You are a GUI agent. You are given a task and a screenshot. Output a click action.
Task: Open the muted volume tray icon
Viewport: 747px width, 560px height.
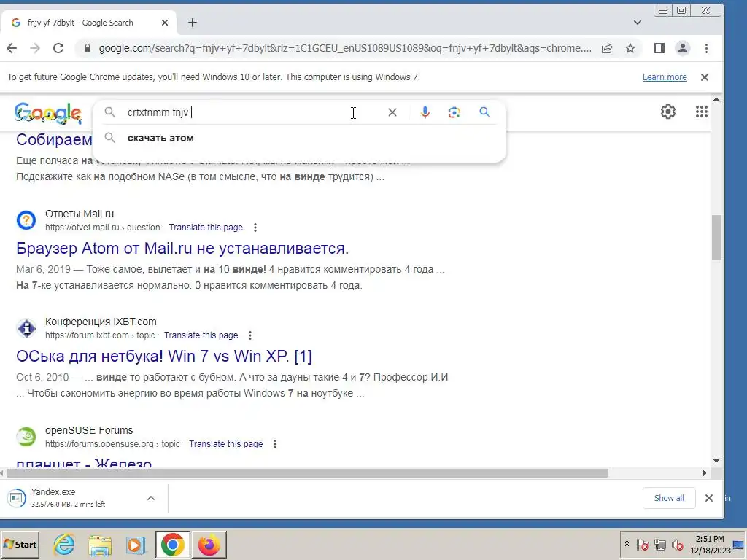pos(677,544)
